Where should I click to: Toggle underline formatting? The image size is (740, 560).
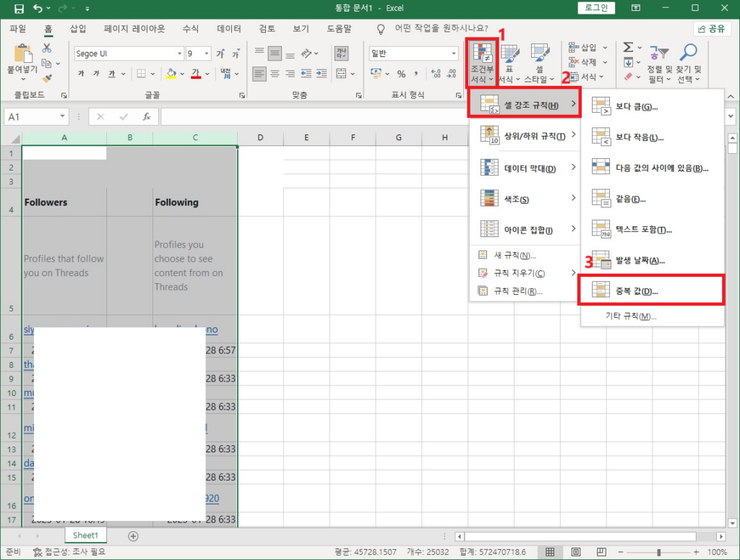112,74
